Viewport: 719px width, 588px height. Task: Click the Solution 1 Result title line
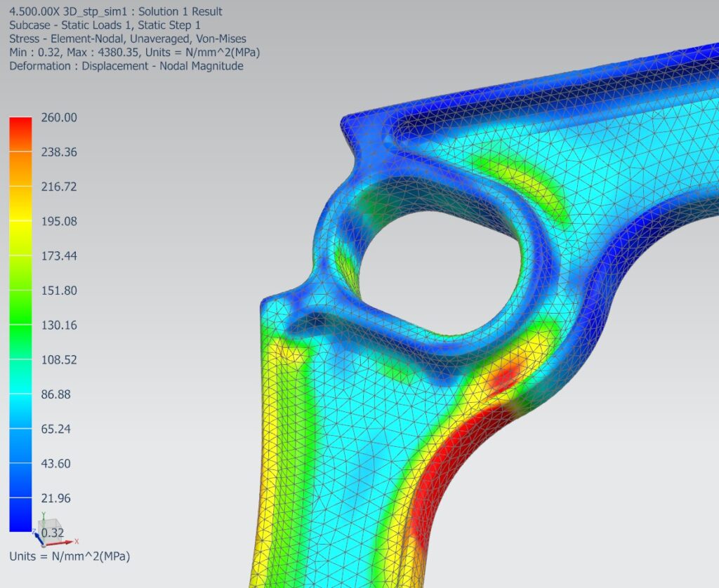coord(116,11)
